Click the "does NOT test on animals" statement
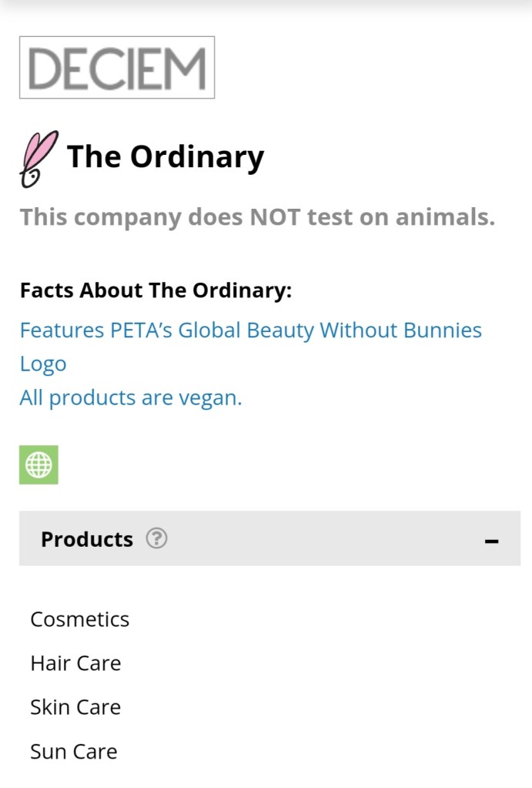The height and width of the screenshot is (788, 532). pos(257,217)
